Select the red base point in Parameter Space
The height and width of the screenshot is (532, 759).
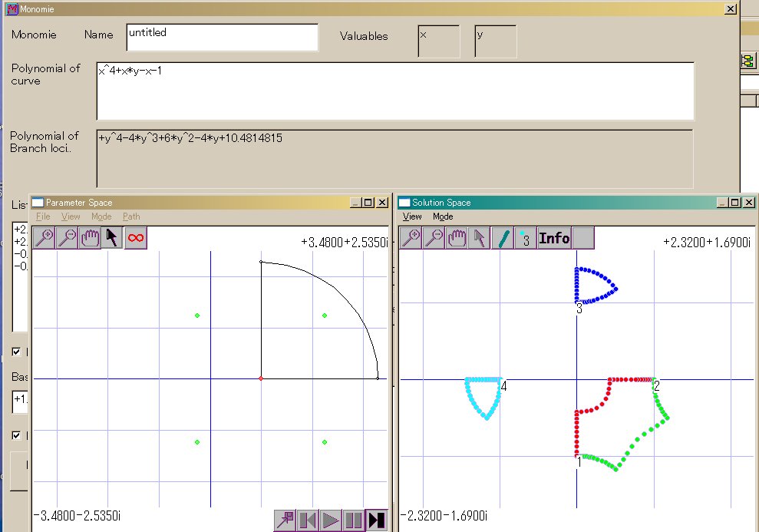click(261, 378)
